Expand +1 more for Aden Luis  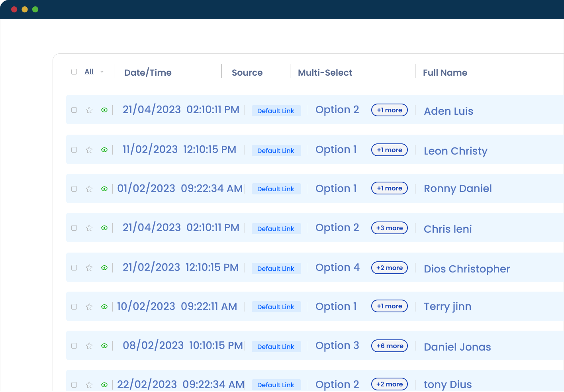click(x=390, y=110)
